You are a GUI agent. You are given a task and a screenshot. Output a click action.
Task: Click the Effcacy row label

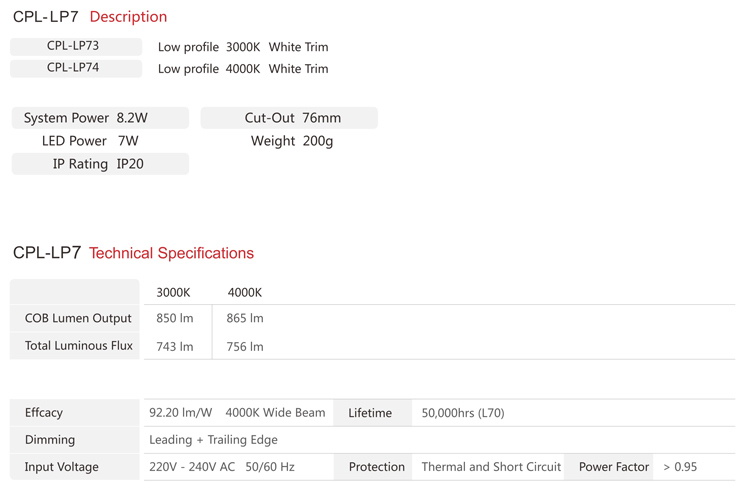44,412
